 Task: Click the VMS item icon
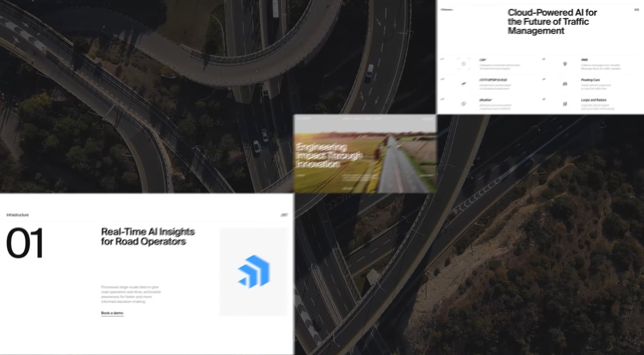point(565,64)
